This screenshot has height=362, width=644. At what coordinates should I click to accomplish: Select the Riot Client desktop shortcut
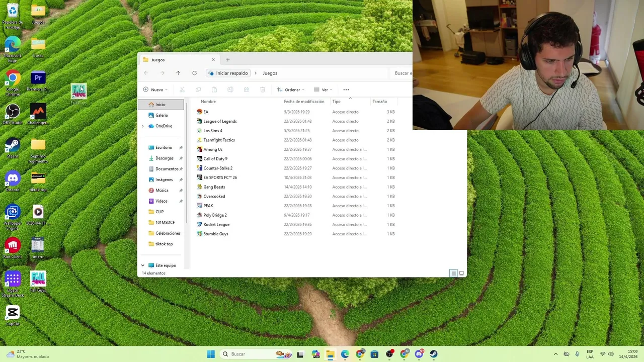13,248
